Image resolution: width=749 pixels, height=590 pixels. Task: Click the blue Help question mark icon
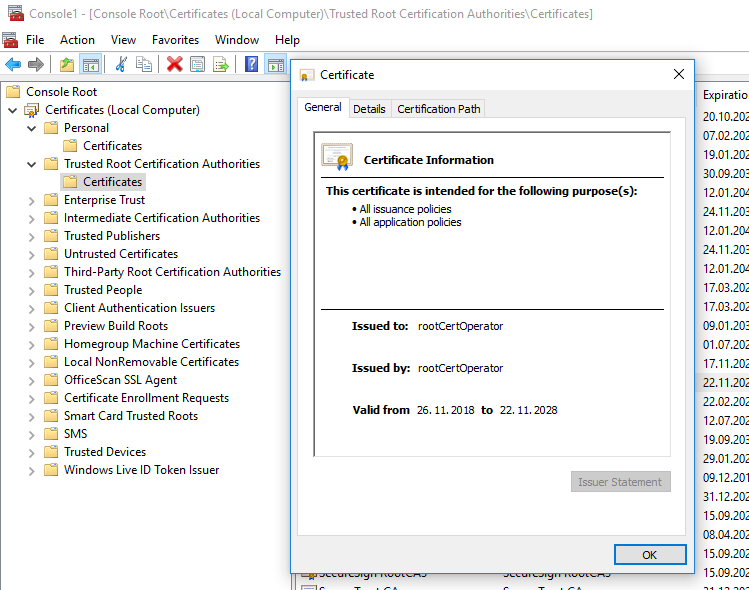[x=251, y=64]
